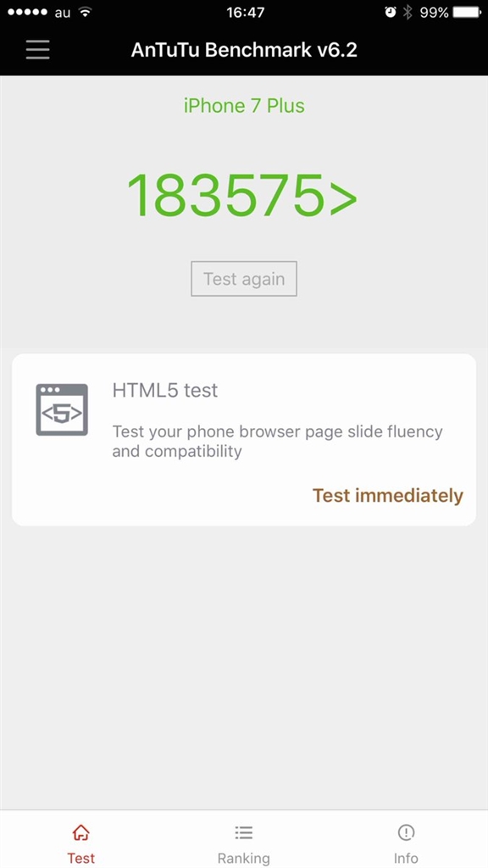Open the hamburger menu icon
The width and height of the screenshot is (488, 868).
pyautogui.click(x=37, y=50)
